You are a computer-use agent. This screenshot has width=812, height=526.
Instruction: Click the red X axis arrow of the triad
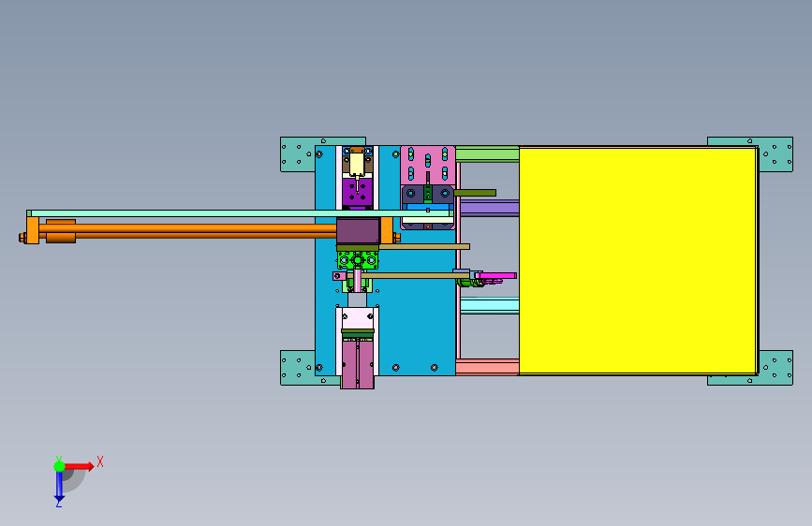tap(80, 466)
